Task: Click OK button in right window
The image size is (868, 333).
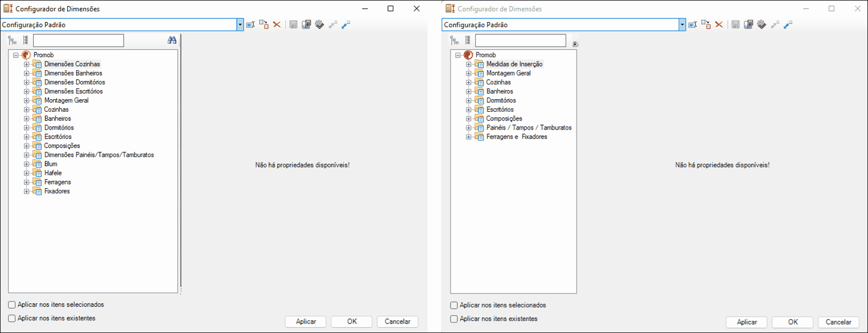Action: (x=793, y=322)
